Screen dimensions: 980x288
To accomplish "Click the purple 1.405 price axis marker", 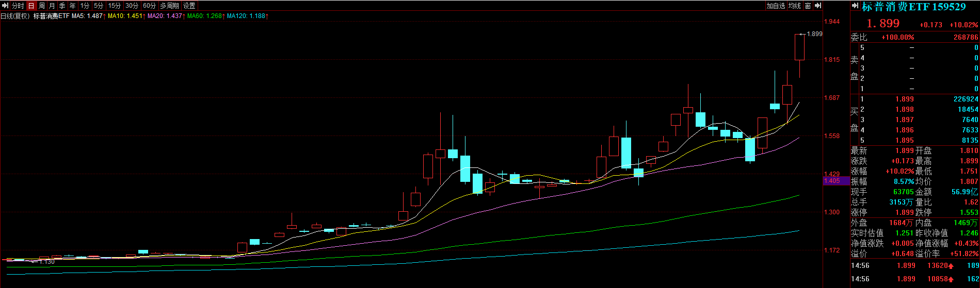I will (x=836, y=181).
